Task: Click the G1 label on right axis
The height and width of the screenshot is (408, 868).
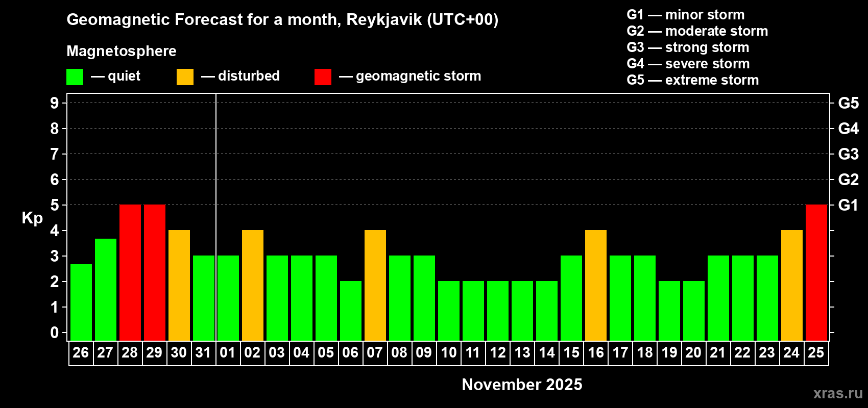Action: point(848,205)
